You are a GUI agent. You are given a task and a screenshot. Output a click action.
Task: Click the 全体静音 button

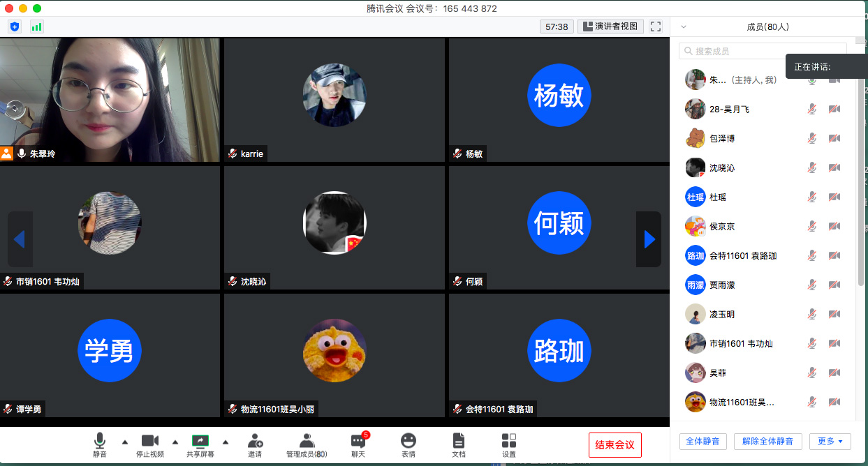[703, 441]
